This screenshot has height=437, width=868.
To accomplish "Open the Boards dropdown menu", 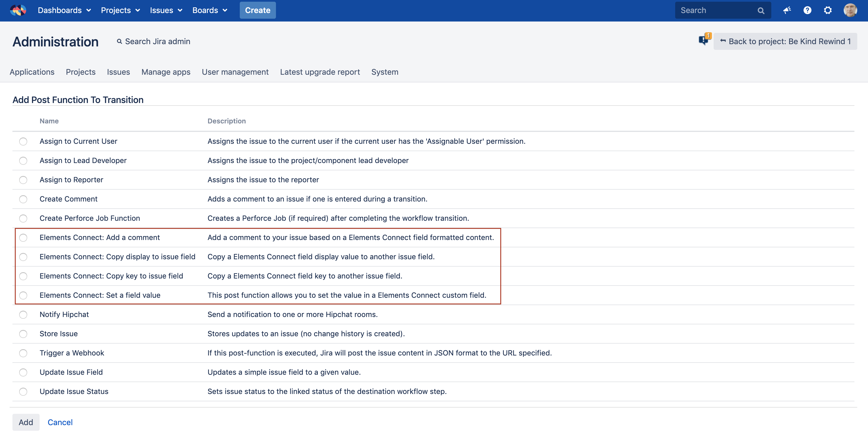I will point(210,10).
